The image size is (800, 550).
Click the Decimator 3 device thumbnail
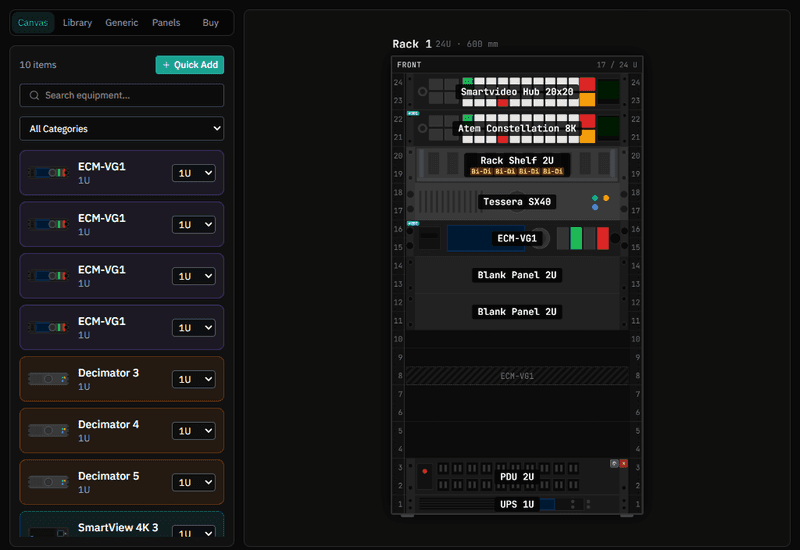[x=48, y=379]
